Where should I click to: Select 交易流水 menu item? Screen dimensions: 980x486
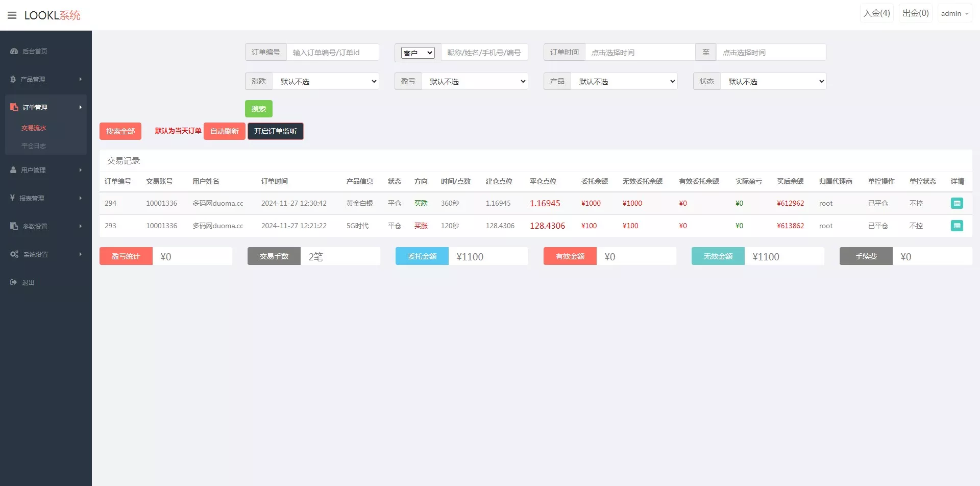point(34,128)
